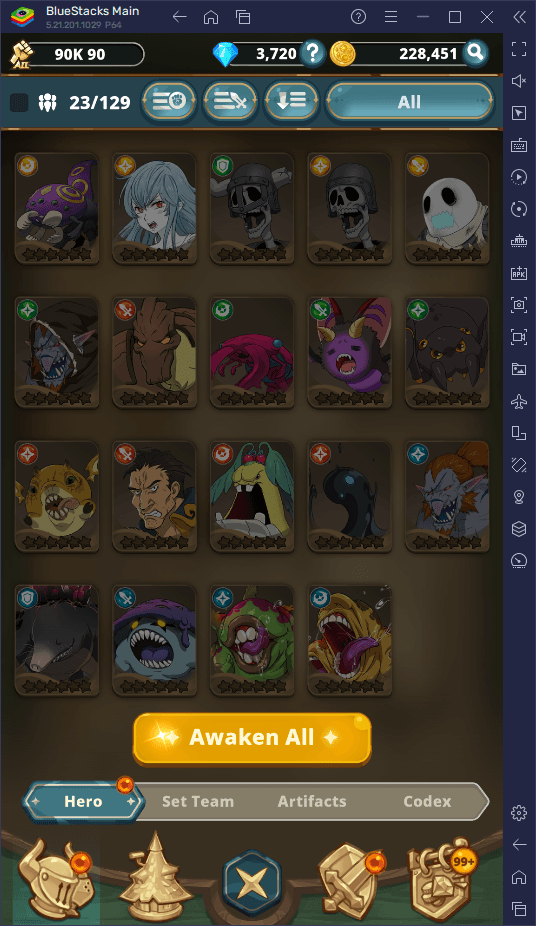Open the gold coin search magnifier icon

(x=475, y=53)
